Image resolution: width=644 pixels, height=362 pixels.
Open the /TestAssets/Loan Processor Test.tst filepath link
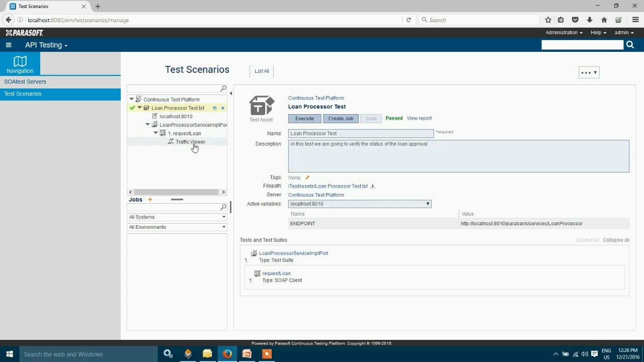coord(328,186)
